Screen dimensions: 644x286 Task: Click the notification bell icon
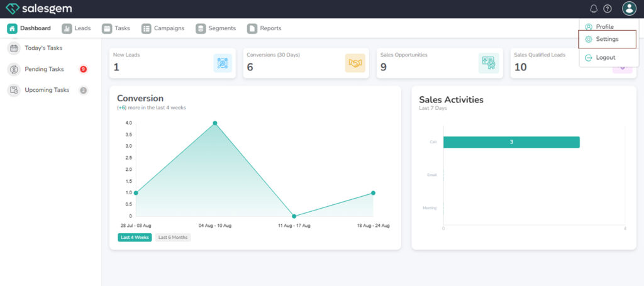594,9
